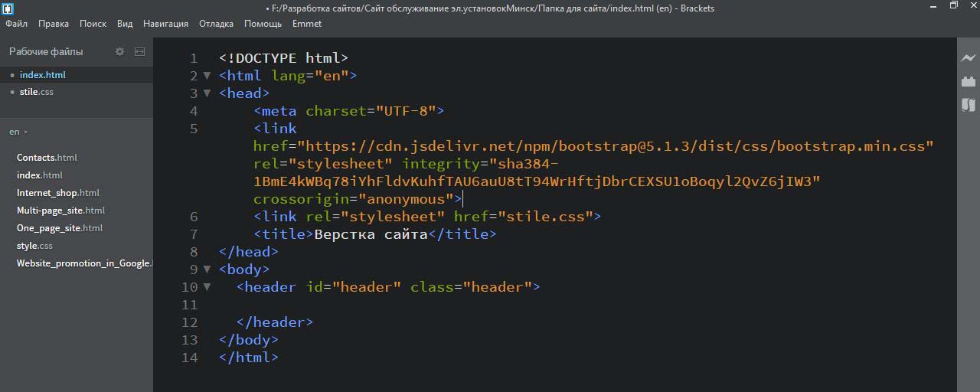Switch to stile.css in working files
980x392 pixels.
click(37, 92)
